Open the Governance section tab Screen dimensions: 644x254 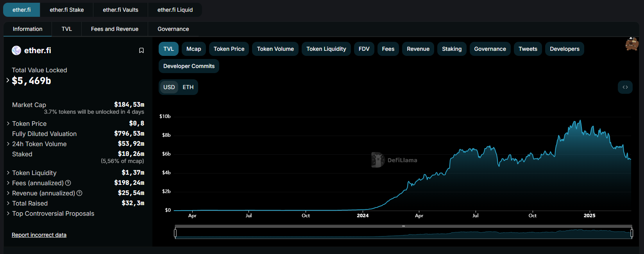point(173,29)
